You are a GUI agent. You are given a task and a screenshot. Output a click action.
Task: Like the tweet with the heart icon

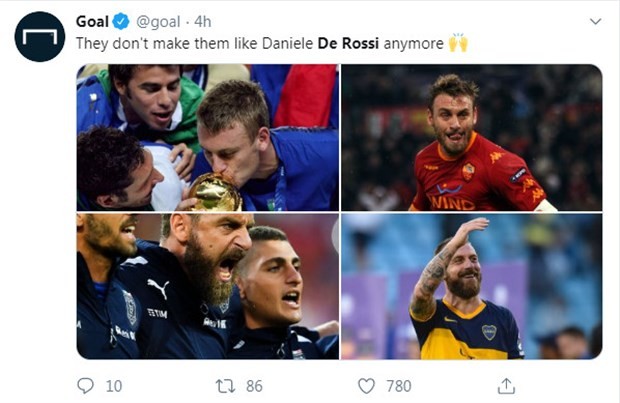pyautogui.click(x=366, y=385)
